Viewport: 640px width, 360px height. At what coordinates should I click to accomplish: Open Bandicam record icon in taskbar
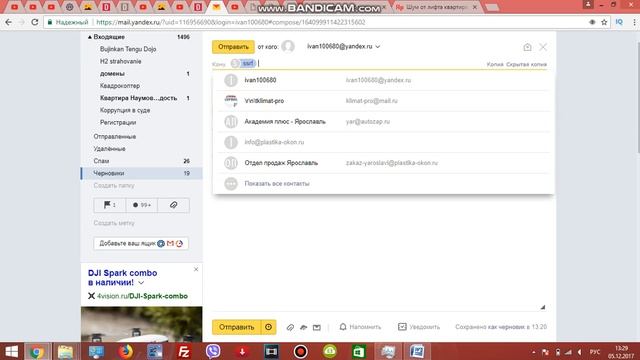point(301,351)
